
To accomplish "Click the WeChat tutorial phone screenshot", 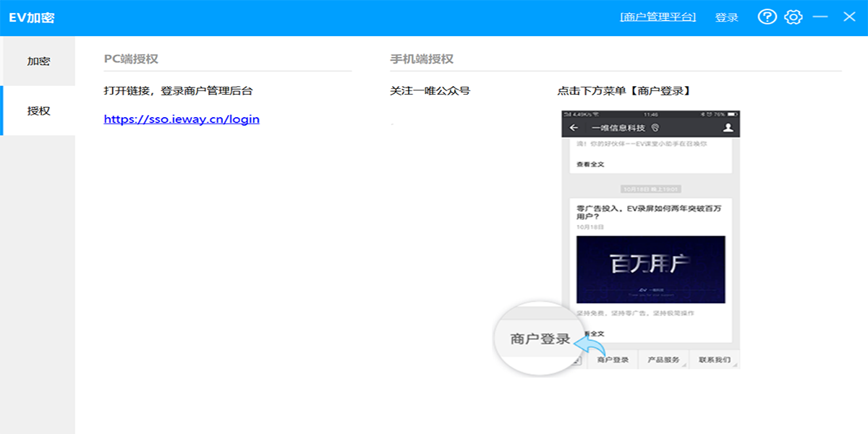I will [651, 239].
